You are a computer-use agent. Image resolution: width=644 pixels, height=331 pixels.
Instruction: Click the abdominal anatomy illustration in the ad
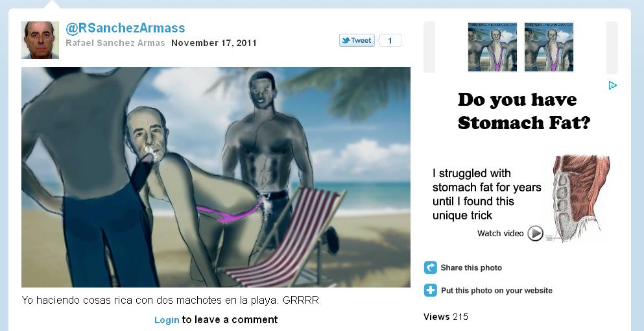[580, 198]
